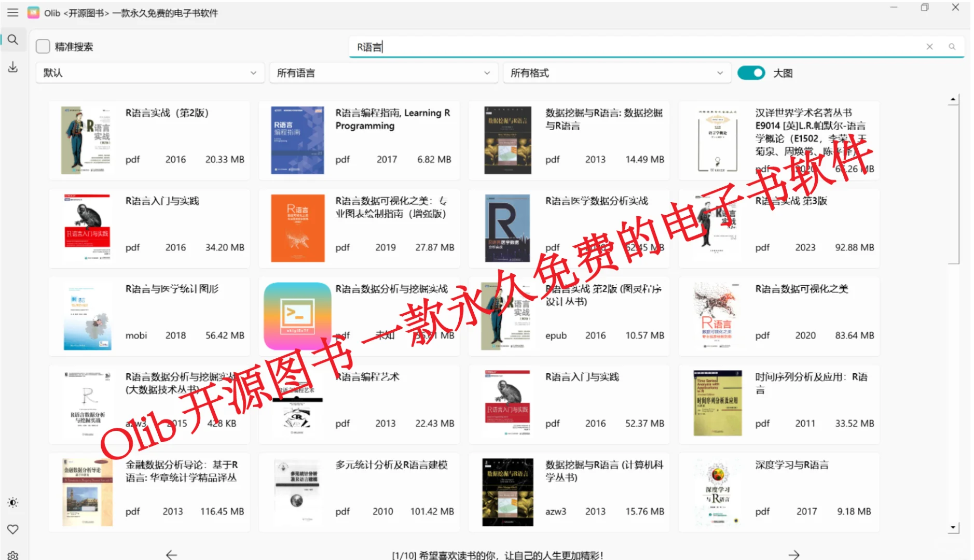Click the 116.45 MB file size
Screen dimensions: 974x560
point(222,512)
